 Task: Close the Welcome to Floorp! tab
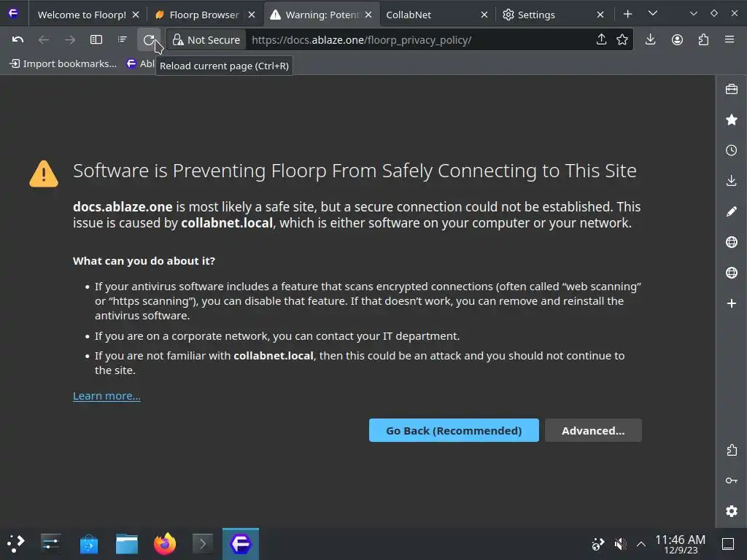point(136,15)
